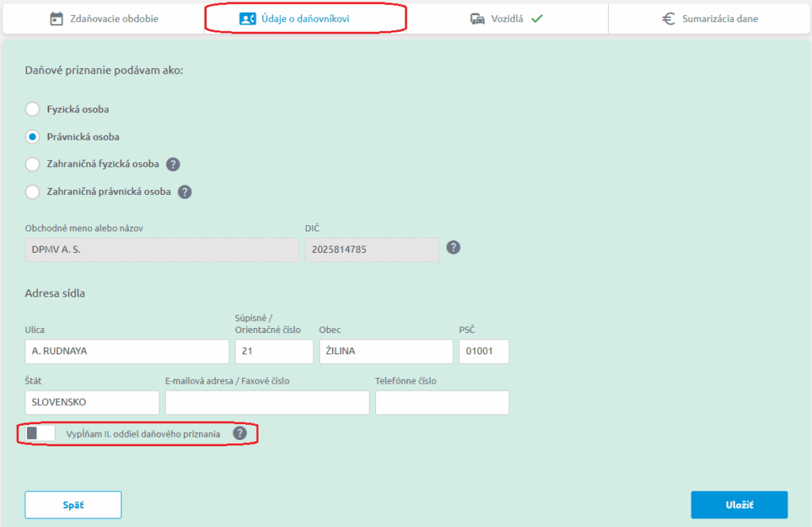This screenshot has height=527, width=812.
Task: Switch to Zdaňovacie obdobie tab
Action: (103, 19)
